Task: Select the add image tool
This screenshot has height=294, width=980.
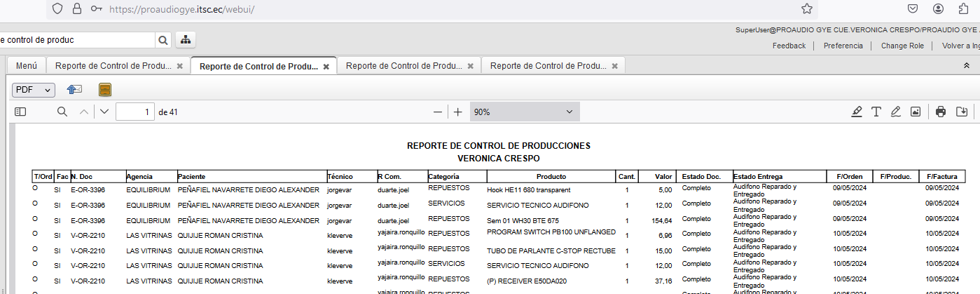Action: click(x=915, y=112)
